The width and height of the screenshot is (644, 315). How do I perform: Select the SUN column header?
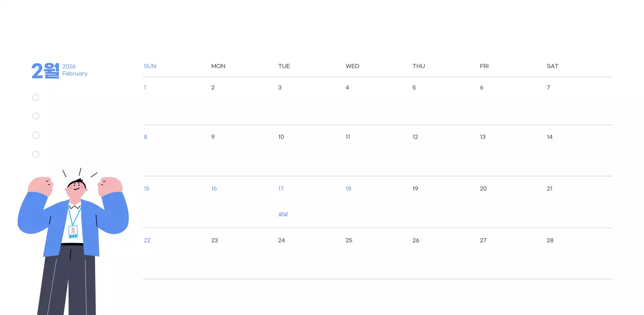pyautogui.click(x=150, y=66)
